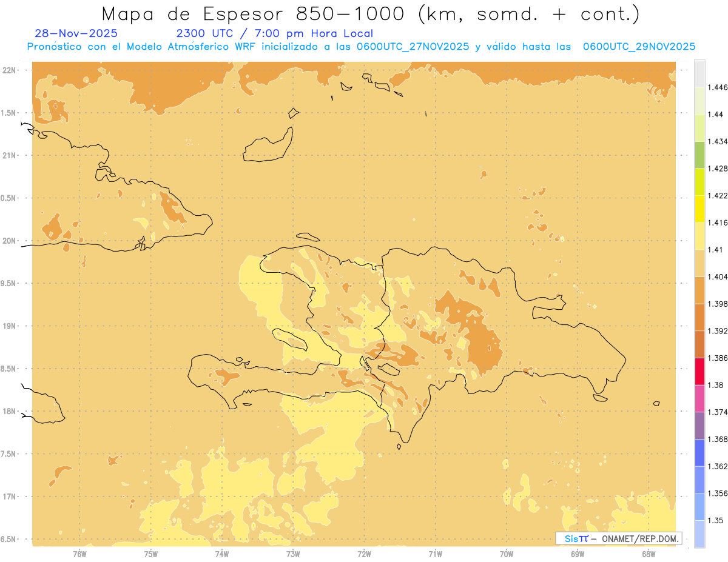Select the yellow-green legend swatch between 1.422 and 1.428
Screen dimensions: 728x562
[699, 182]
